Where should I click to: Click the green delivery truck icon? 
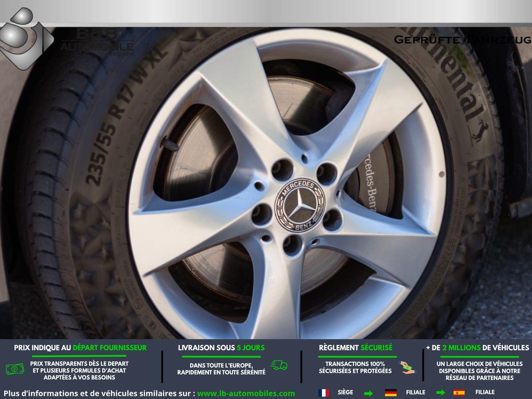[x=279, y=365]
